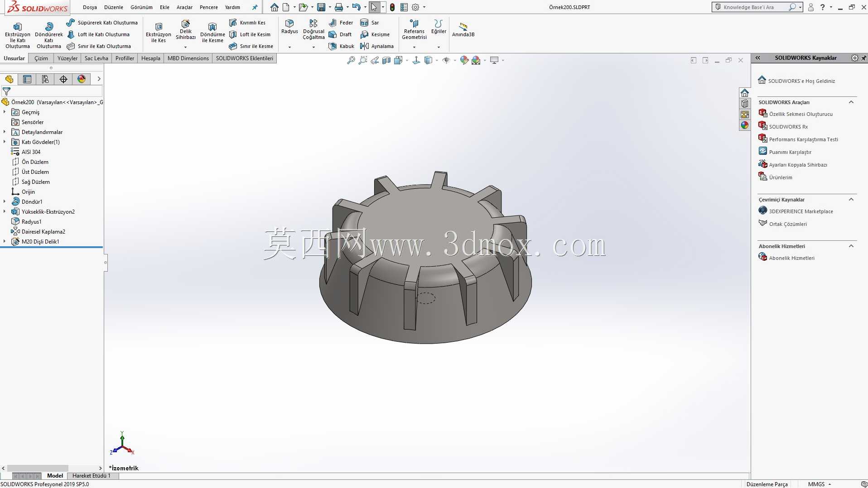Switch to Hareket Etüdü 1 tab

[91, 476]
